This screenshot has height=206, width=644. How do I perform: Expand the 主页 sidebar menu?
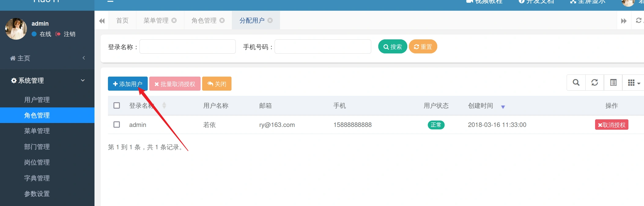(47, 58)
